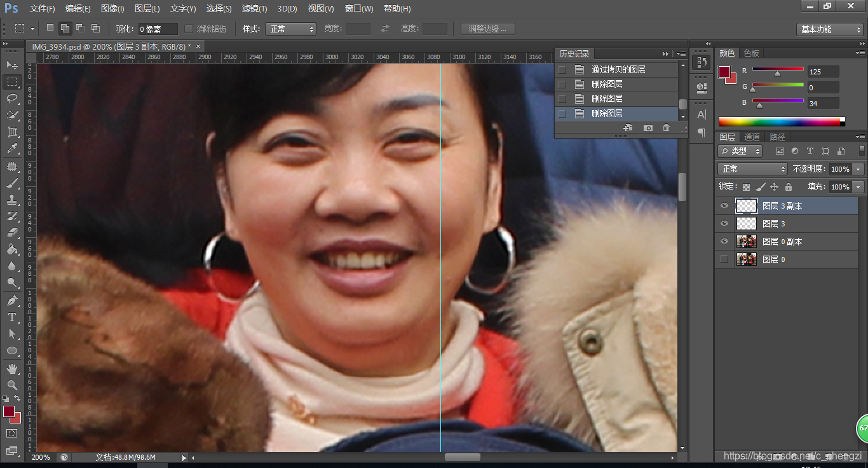The width and height of the screenshot is (868, 468).
Task: Select the Move tool
Action: click(12, 65)
